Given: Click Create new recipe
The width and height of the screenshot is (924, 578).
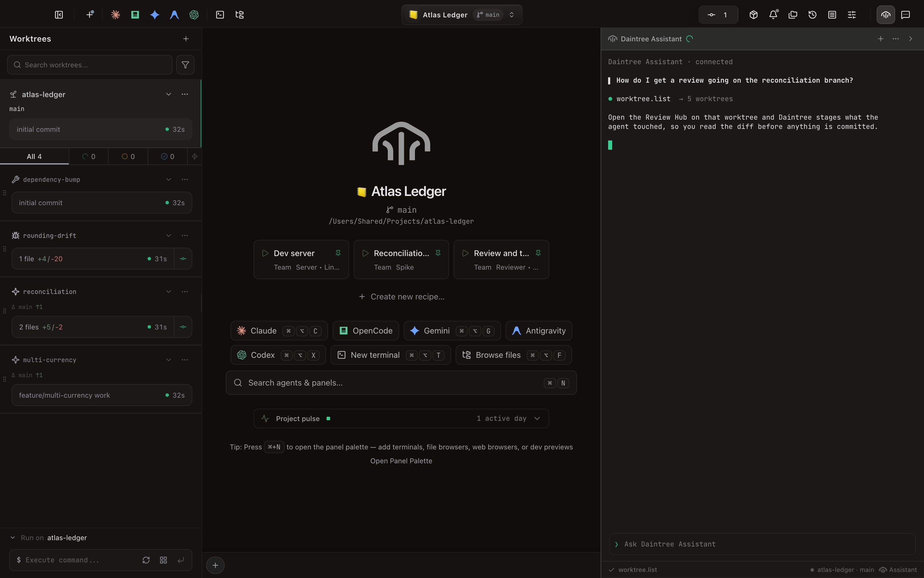Looking at the screenshot, I should 401,297.
